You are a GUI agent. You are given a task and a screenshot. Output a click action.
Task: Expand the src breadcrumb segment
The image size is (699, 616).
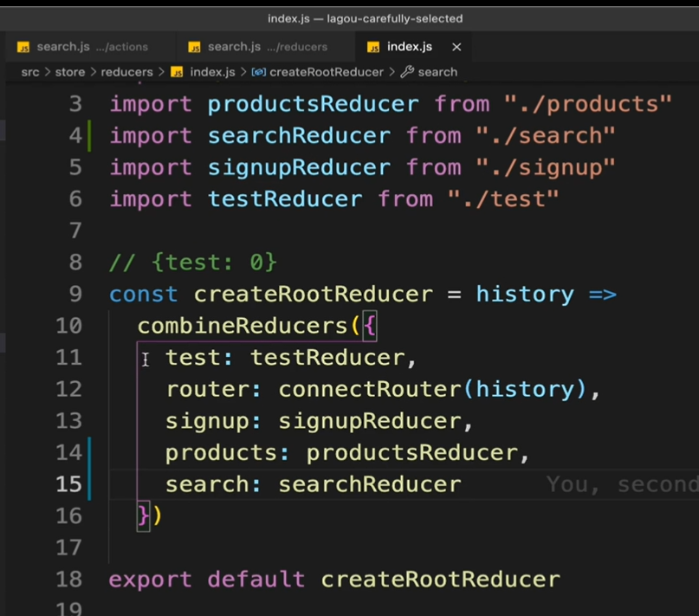pos(30,72)
